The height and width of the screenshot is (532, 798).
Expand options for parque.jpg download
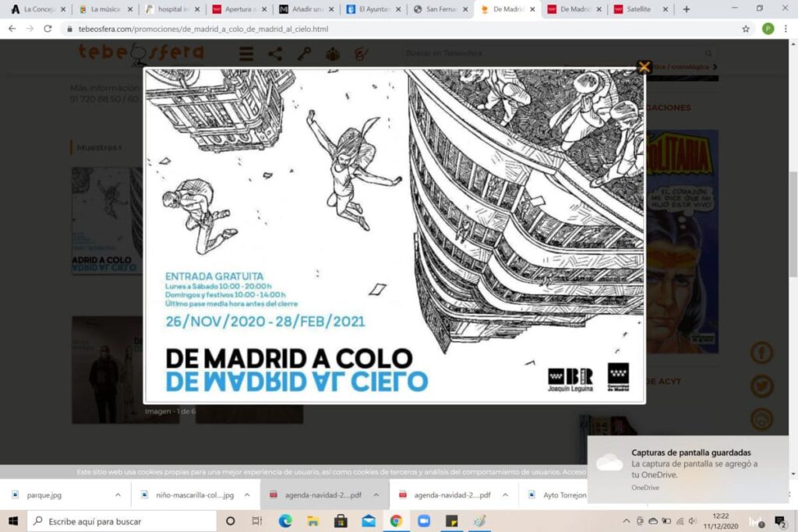[x=118, y=495]
